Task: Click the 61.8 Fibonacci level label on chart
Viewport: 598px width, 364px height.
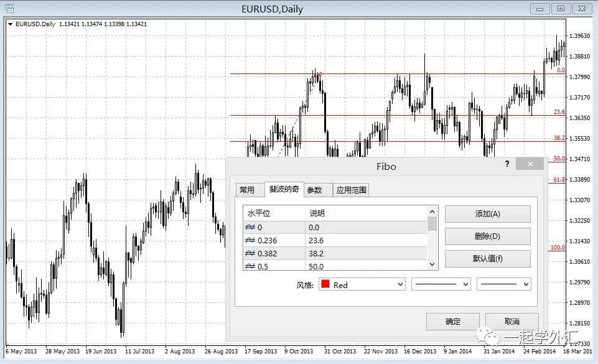Action: [559, 180]
